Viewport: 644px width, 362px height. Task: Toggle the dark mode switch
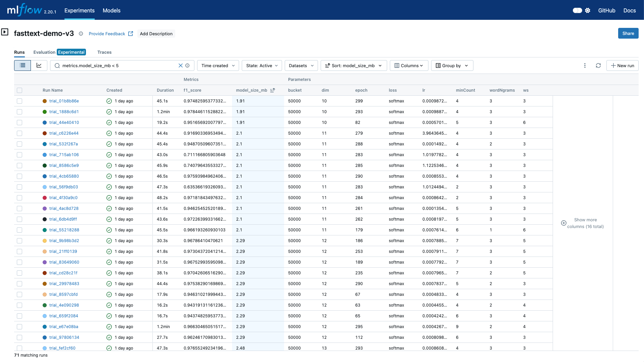[577, 10]
